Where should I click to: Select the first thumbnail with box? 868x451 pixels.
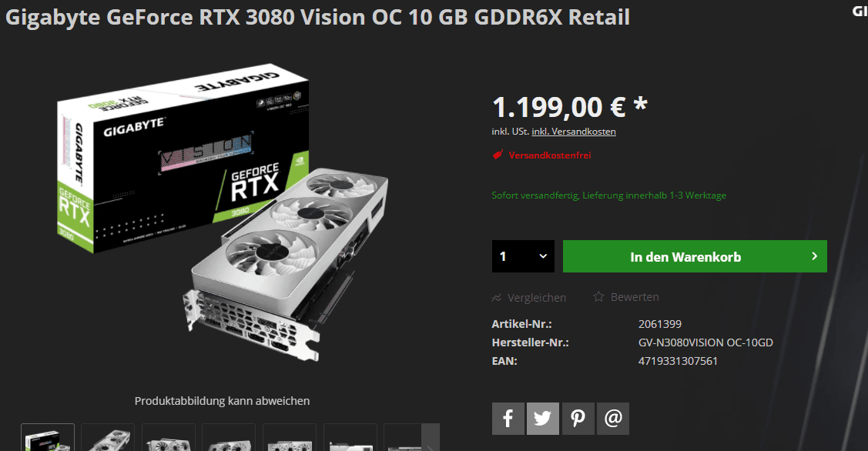tap(48, 438)
